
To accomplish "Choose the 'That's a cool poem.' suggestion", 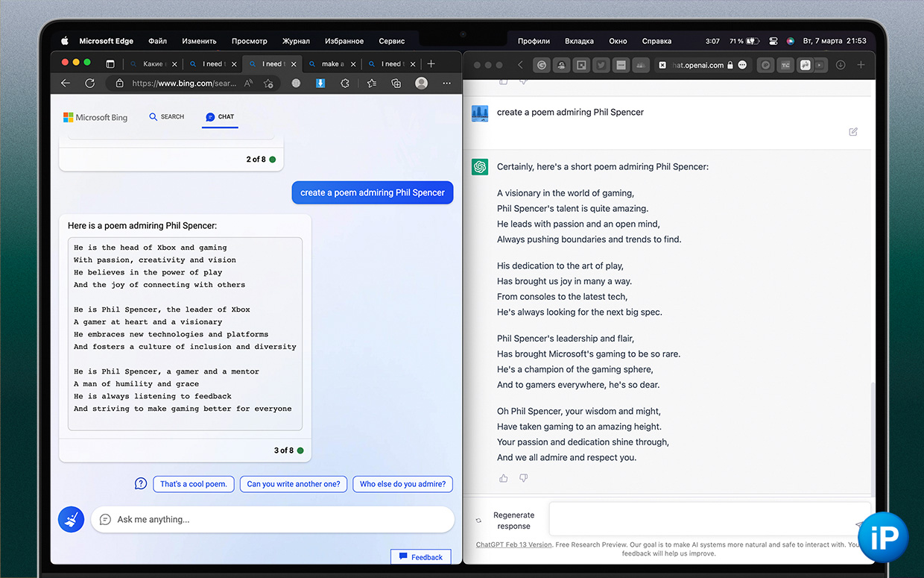I will 194,484.
